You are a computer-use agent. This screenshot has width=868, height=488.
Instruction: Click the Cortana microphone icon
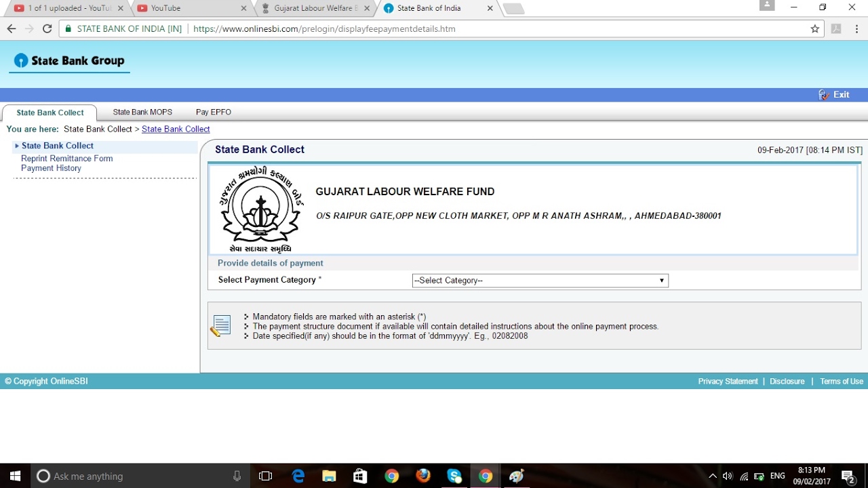[237, 476]
